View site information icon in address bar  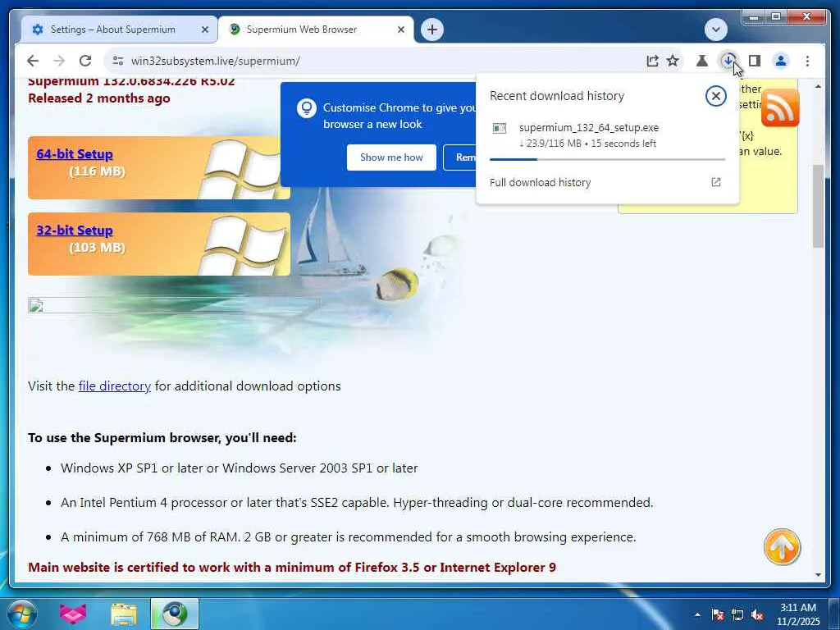118,61
